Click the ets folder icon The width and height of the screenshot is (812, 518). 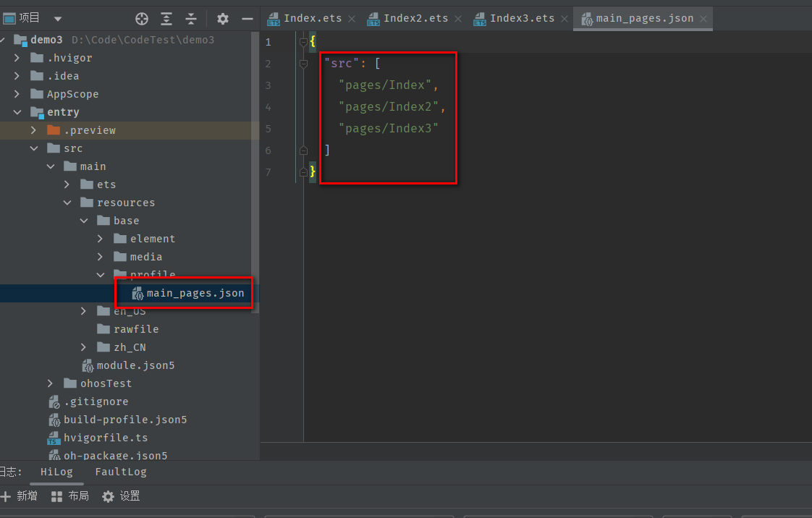click(x=87, y=184)
